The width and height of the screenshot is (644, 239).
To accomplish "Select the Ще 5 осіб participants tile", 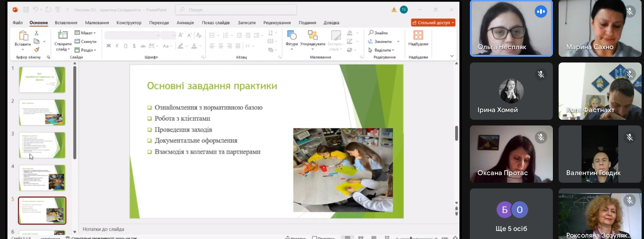I will 511,213.
